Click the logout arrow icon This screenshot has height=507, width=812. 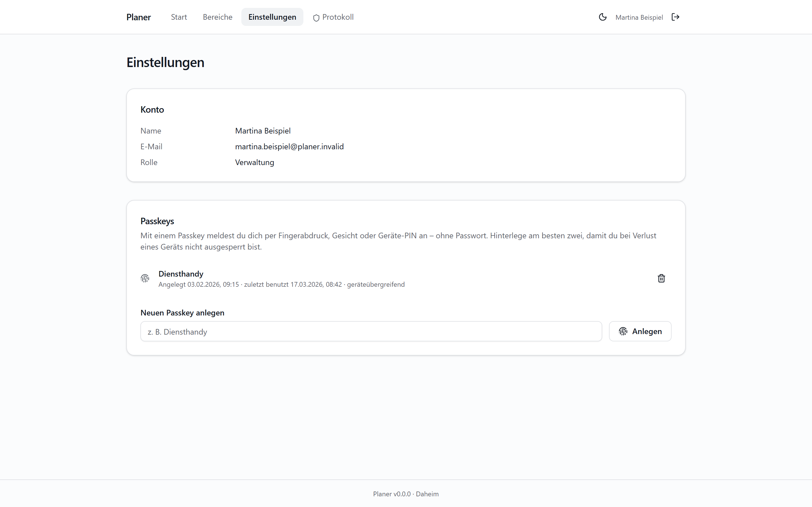(676, 17)
